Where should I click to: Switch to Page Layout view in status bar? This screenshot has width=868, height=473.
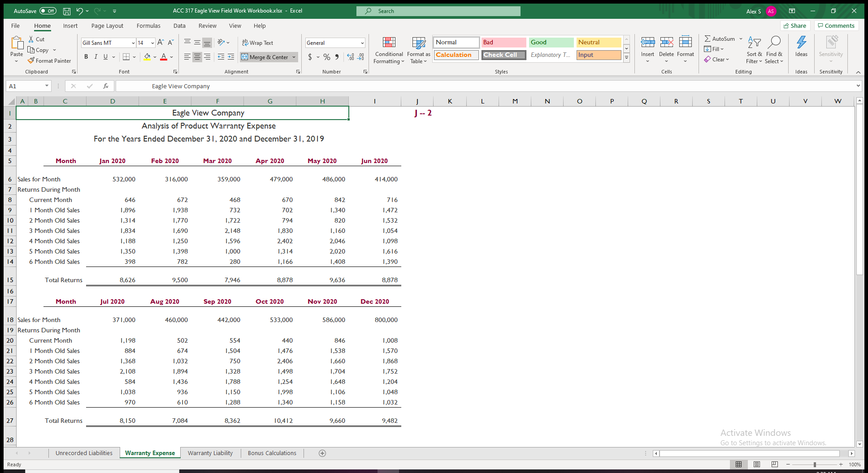click(757, 464)
